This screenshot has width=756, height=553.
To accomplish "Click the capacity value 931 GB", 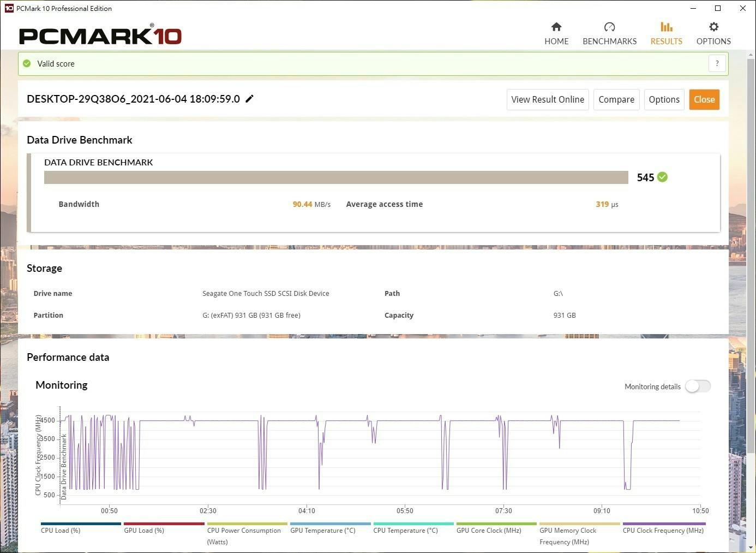I will 565,315.
